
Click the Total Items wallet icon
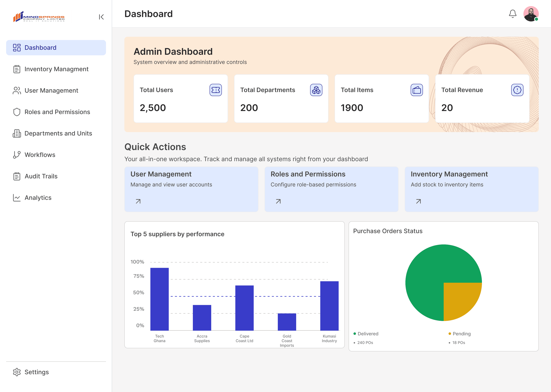(417, 90)
